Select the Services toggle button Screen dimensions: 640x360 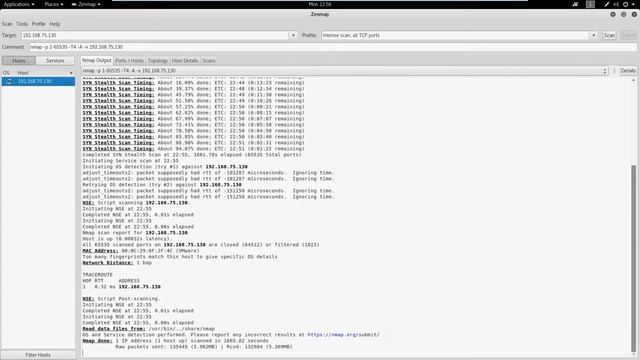tap(55, 61)
